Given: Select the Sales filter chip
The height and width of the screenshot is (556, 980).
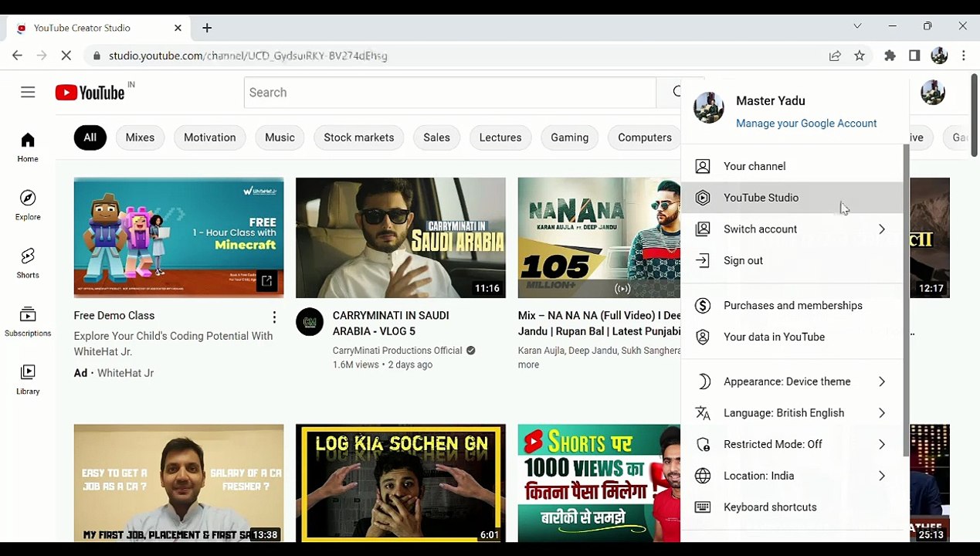Looking at the screenshot, I should [x=436, y=137].
